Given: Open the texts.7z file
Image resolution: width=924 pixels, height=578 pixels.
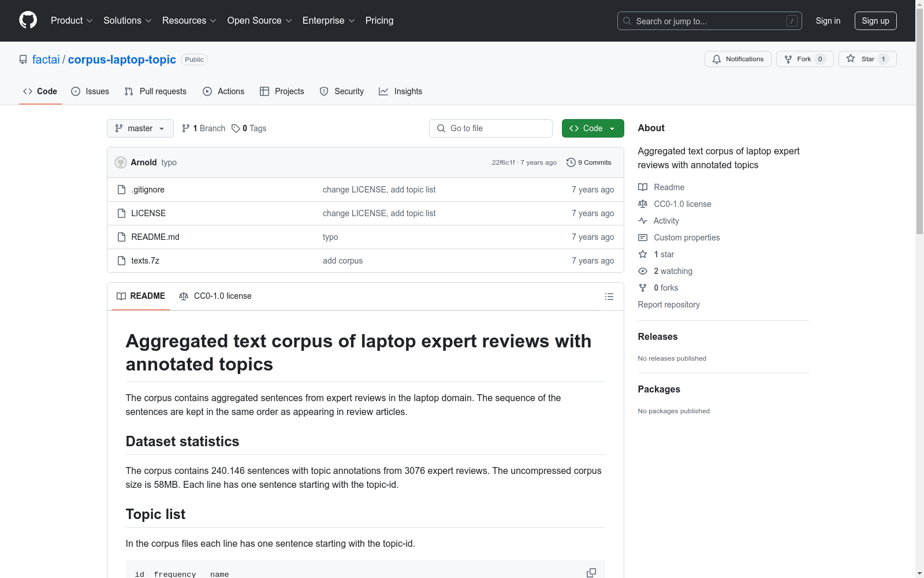Looking at the screenshot, I should tap(146, 261).
